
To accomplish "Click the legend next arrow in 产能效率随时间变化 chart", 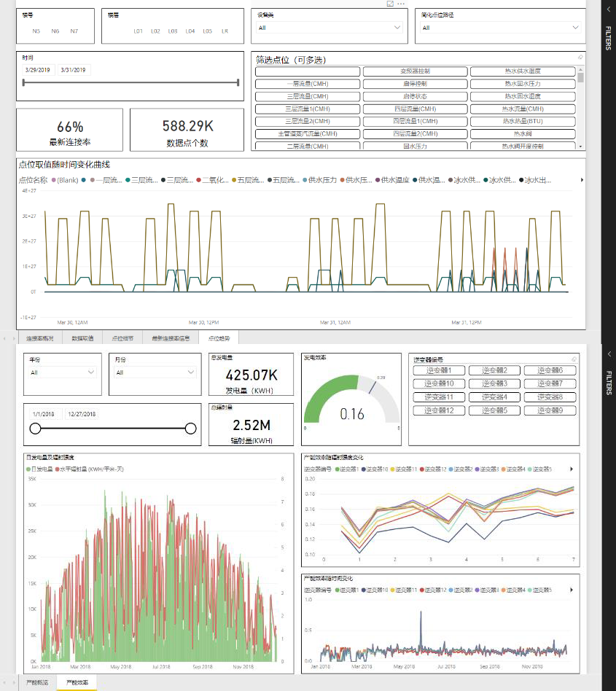I will point(571,590).
